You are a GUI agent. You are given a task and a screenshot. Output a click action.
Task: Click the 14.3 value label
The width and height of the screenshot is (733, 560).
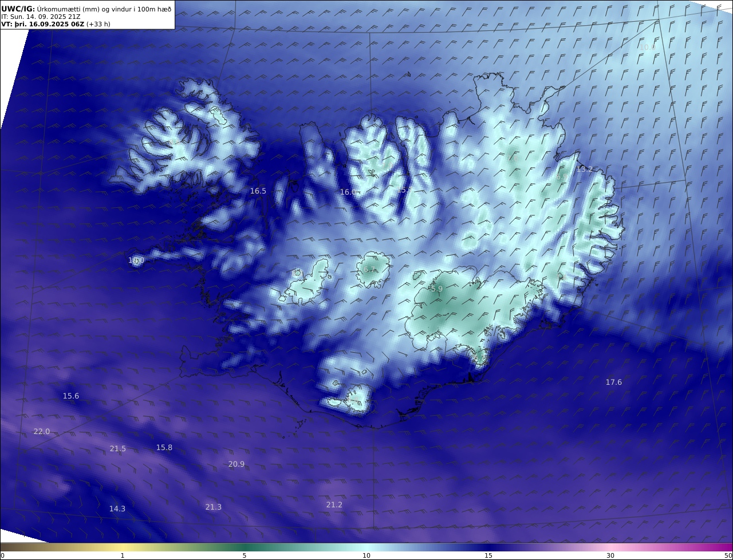117,509
